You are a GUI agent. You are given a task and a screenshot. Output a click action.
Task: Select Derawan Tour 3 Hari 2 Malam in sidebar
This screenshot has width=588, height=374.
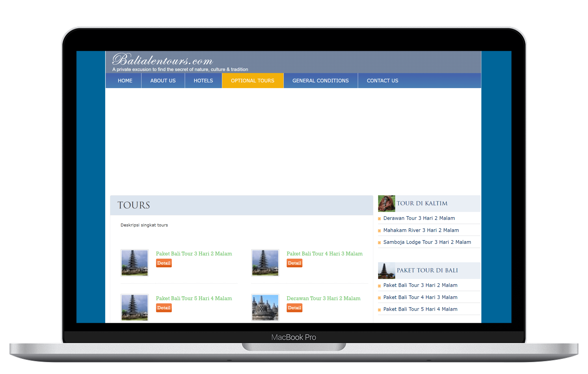(419, 218)
